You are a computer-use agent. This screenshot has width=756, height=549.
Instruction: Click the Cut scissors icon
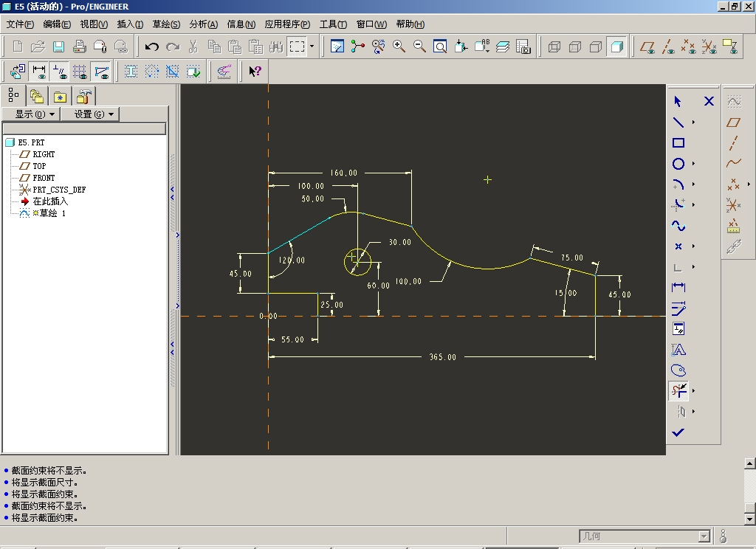(193, 46)
